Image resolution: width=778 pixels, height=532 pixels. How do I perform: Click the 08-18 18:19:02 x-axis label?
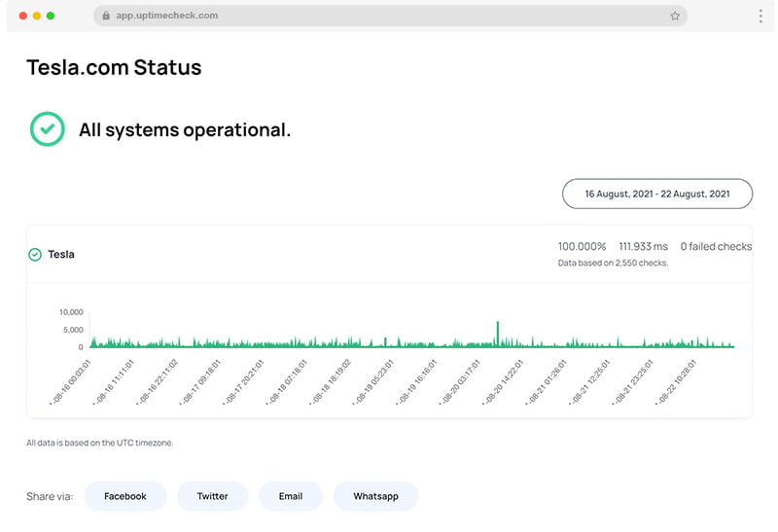(331, 382)
